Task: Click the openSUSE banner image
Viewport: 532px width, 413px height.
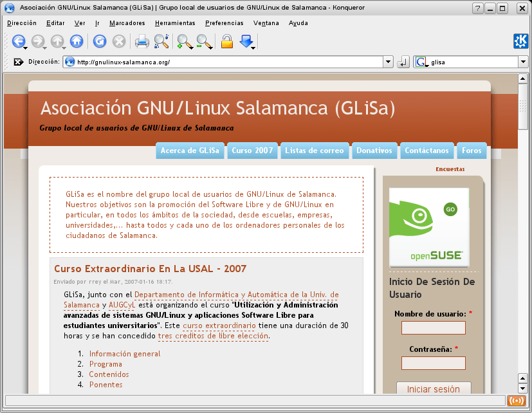Action: (x=429, y=227)
